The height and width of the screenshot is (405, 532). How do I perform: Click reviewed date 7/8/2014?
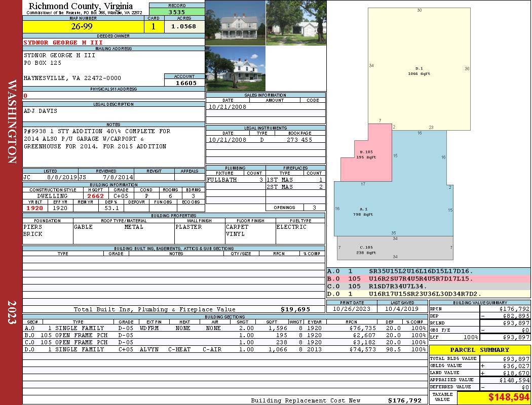coord(118,177)
